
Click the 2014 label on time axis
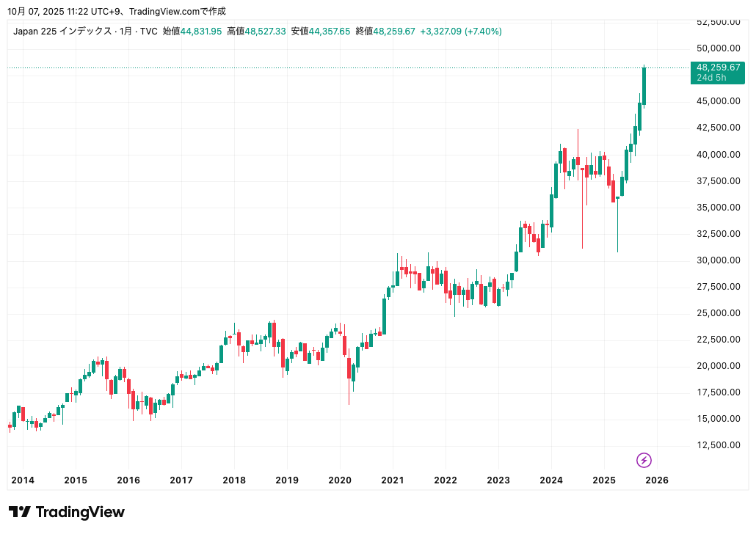(23, 480)
